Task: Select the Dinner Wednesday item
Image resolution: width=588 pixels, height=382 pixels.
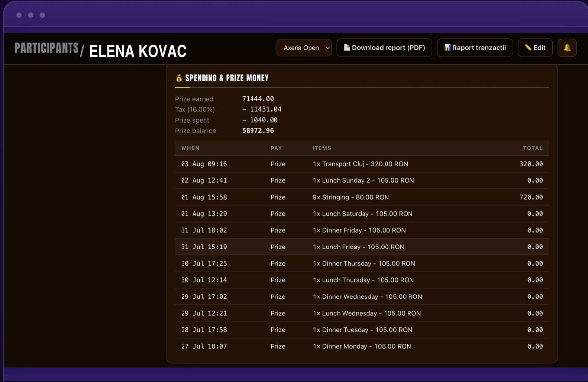Action: pos(367,297)
